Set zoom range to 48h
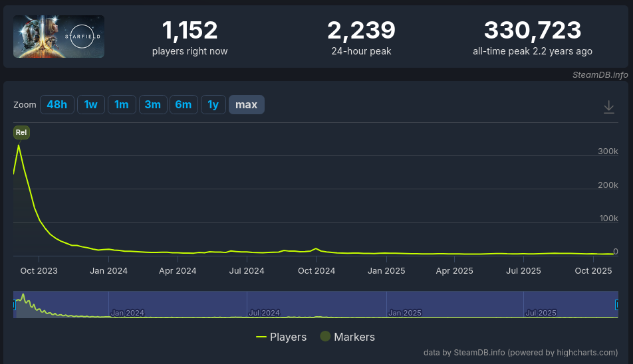 57,105
